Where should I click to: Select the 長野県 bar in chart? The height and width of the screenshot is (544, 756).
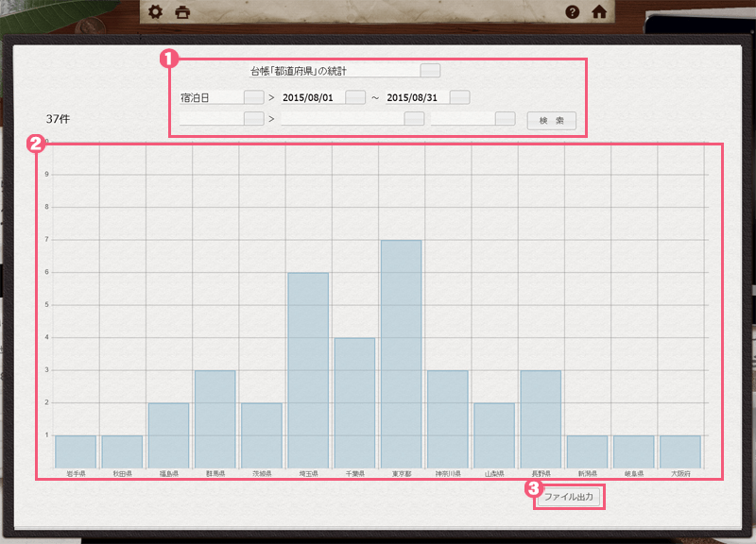(541, 418)
